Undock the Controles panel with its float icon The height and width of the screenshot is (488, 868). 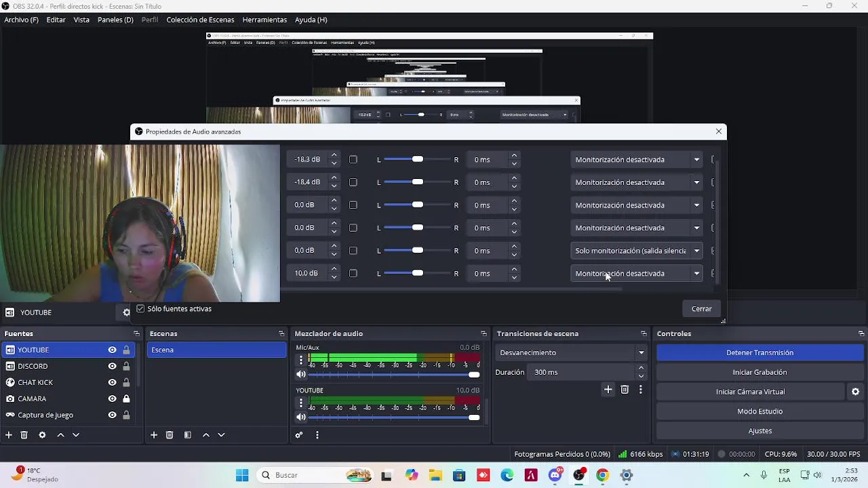[861, 333]
